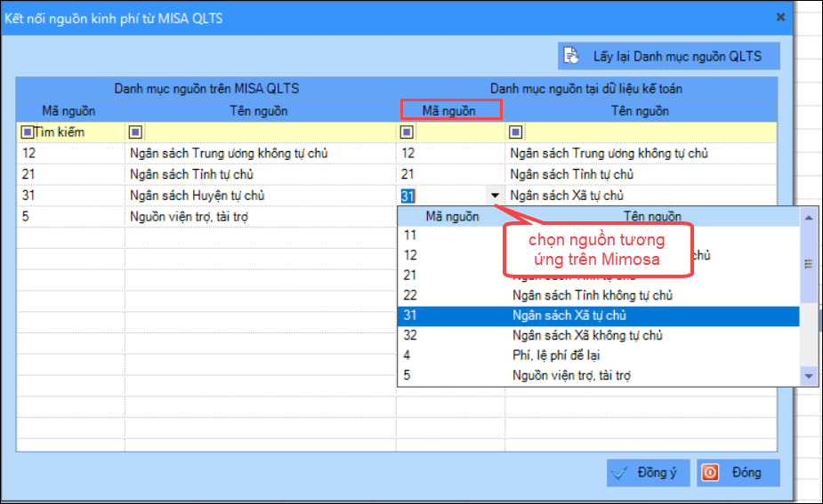The height and width of the screenshot is (504, 823).
Task: Toggle filter icon in Tìm kiếm Mã nguồn cell
Action: pyautogui.click(x=27, y=132)
